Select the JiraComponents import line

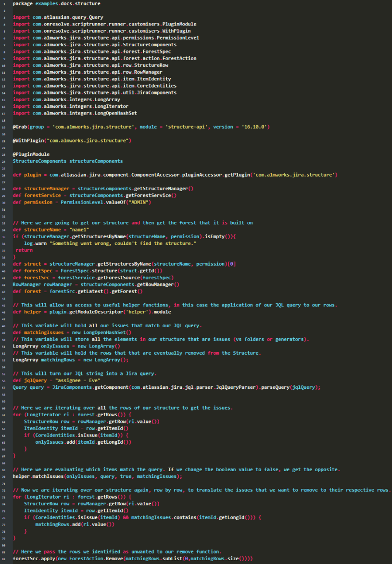click(95, 92)
